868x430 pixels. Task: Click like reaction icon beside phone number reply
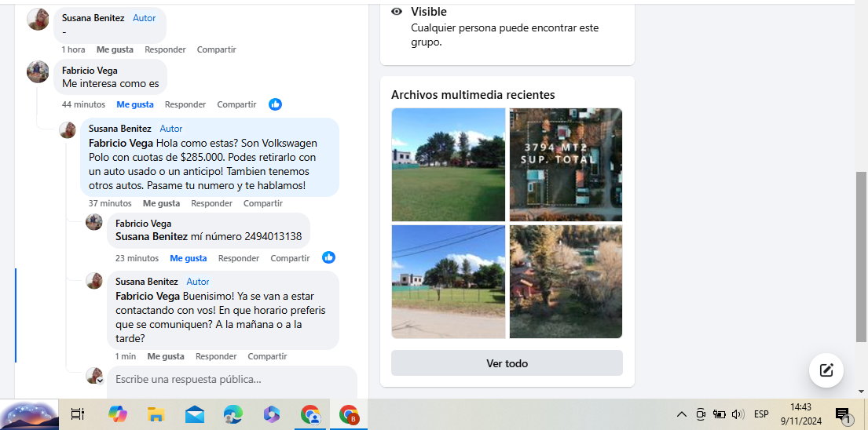[328, 257]
